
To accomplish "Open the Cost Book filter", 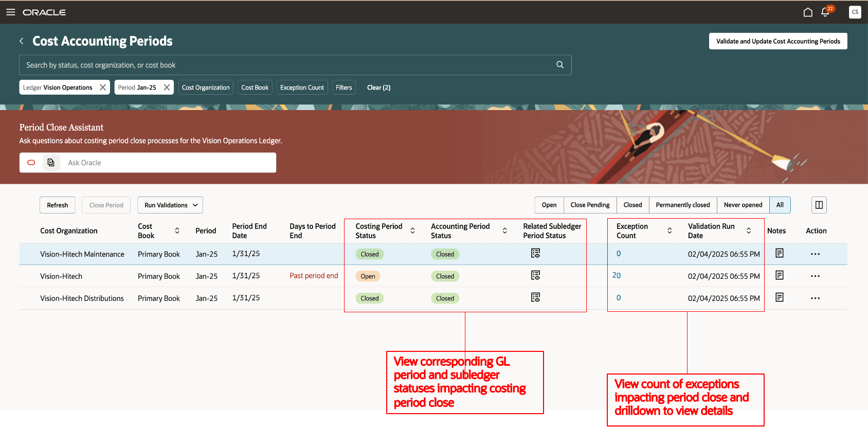I will (255, 87).
